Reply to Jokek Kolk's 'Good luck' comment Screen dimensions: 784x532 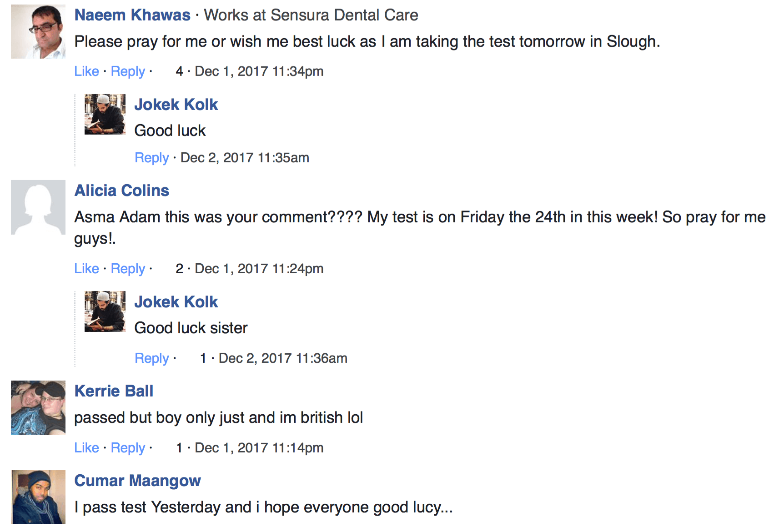point(151,158)
